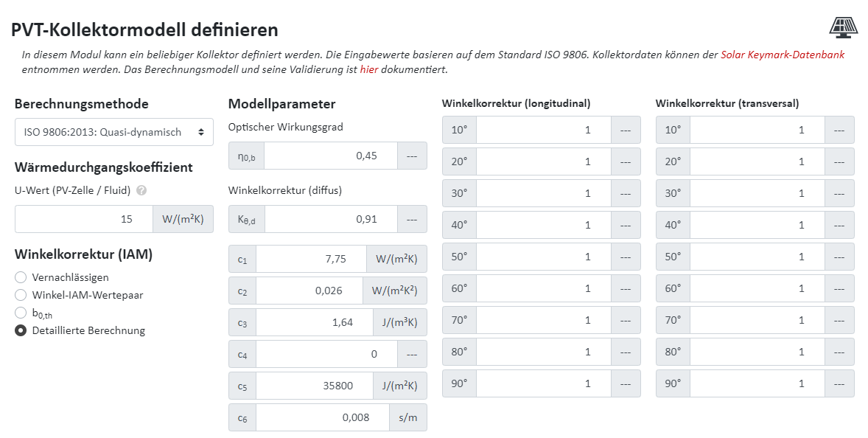The width and height of the screenshot is (868, 438).
Task: Click the longitudinal 90° correction field
Action: coord(544,383)
